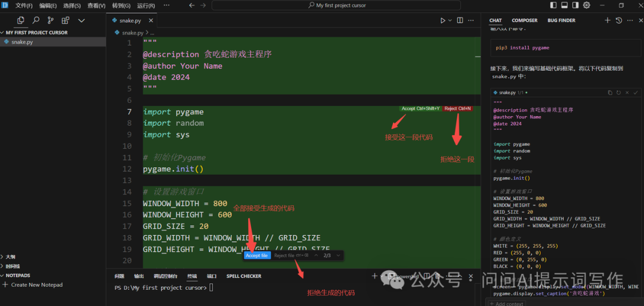Toggle the primary sidebar layout icon
644x306 pixels.
pos(553,5)
